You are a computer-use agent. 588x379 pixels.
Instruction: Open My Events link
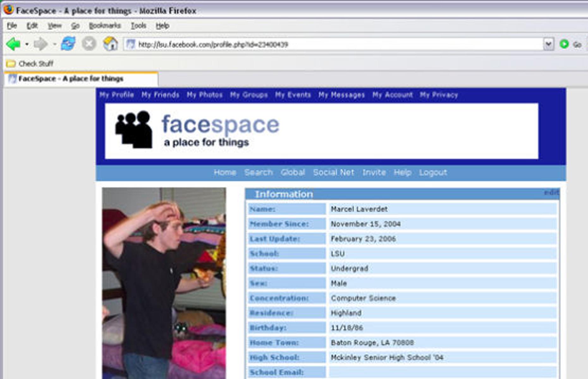[x=293, y=95]
